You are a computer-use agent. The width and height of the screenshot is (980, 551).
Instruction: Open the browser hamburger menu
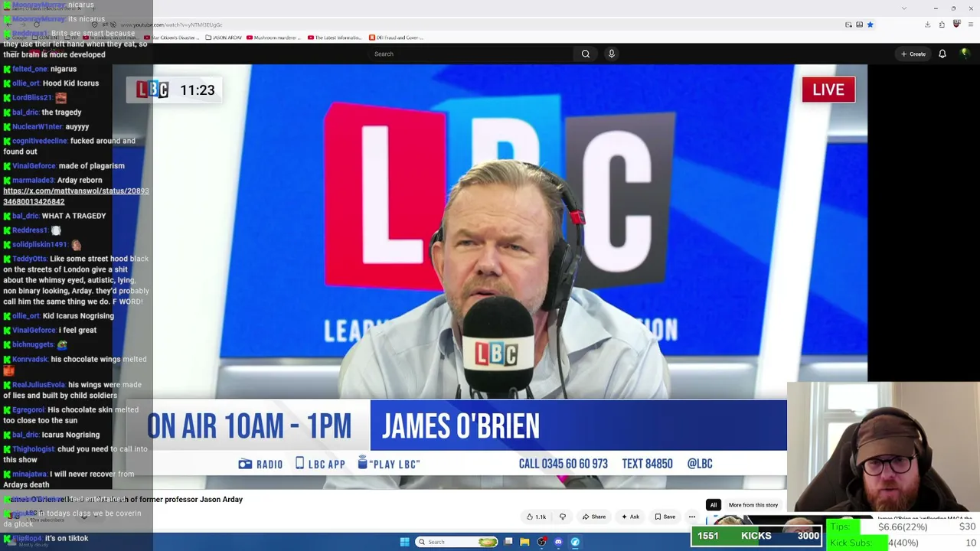click(971, 24)
